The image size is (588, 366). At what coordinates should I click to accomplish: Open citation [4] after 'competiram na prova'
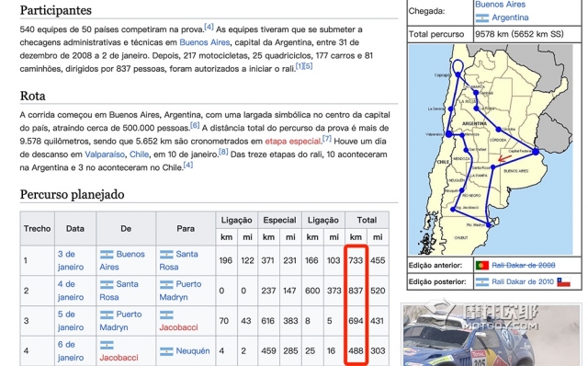tap(209, 27)
